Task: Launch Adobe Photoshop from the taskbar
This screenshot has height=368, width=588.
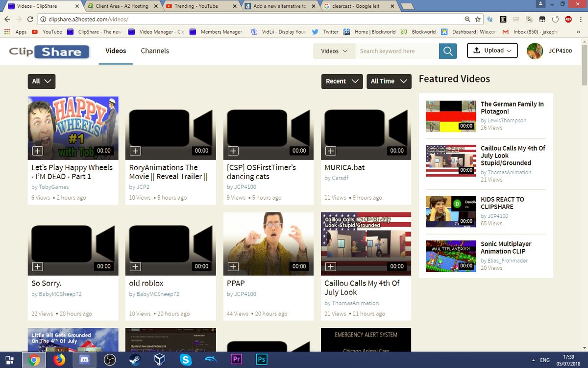Action: pyautogui.click(x=261, y=359)
